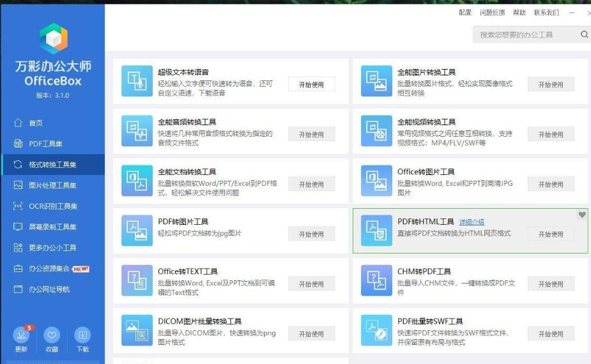591x364 pixels.
Task: Click the 更新 update icon
Action: coord(21,335)
